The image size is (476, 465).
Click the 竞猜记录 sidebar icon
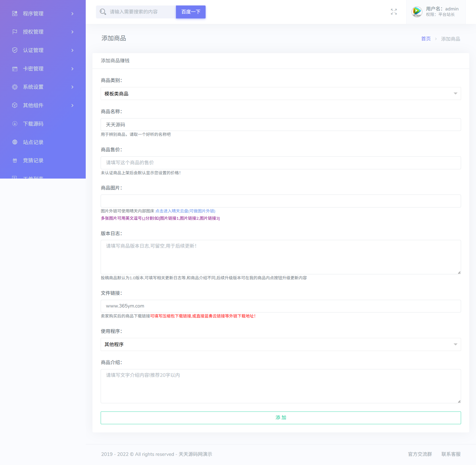15,160
